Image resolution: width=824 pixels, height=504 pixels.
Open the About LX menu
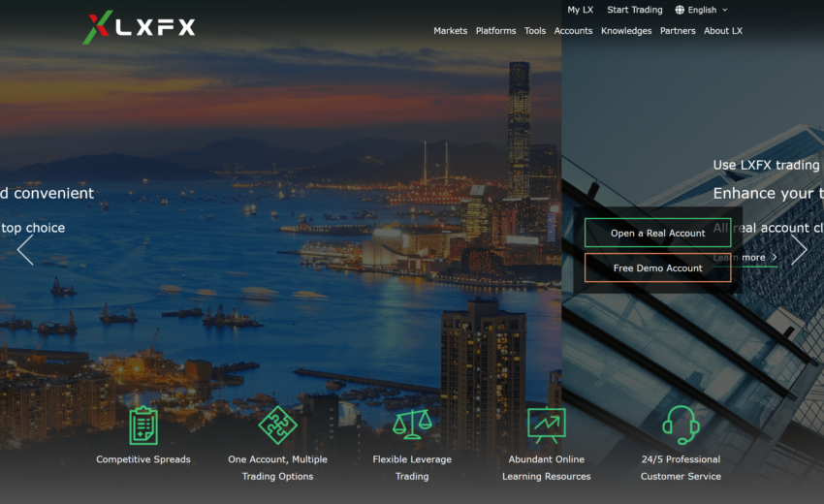(x=723, y=31)
